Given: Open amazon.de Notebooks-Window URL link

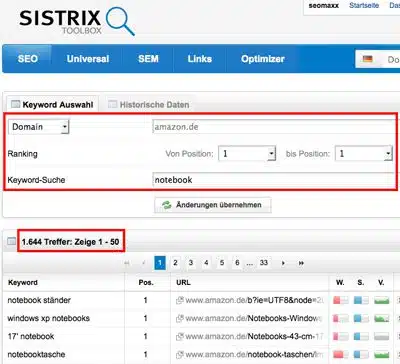Looking at the screenshot, I should click(254, 318).
